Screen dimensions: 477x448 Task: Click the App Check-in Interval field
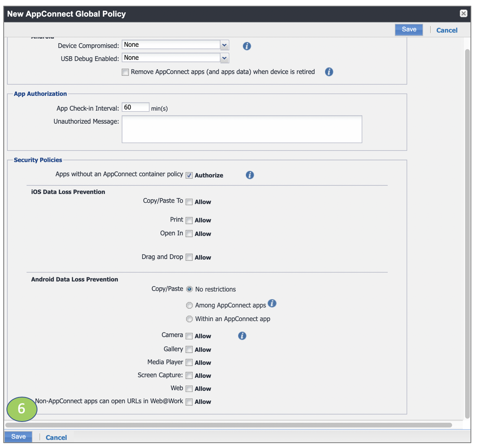pos(136,108)
